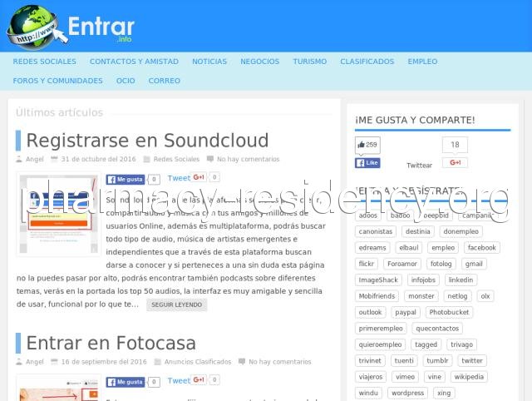Open No hay comentarios on Soundcloud article

click(248, 159)
